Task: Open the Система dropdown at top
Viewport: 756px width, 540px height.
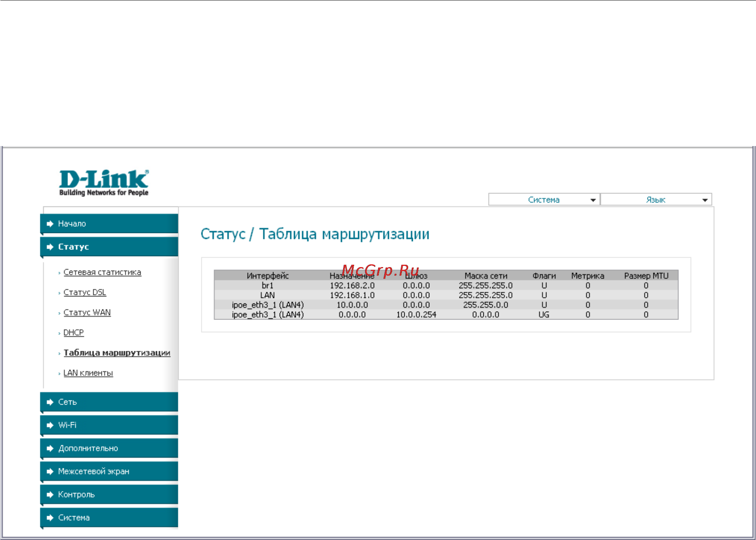Action: (544, 200)
